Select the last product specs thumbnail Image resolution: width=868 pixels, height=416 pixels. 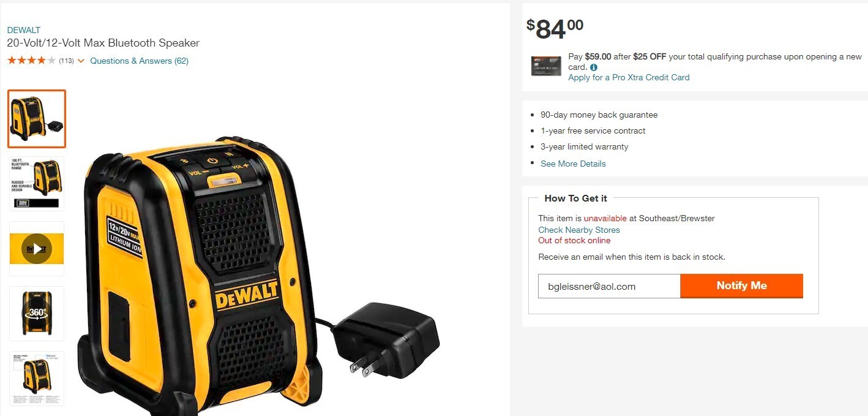coord(37,379)
